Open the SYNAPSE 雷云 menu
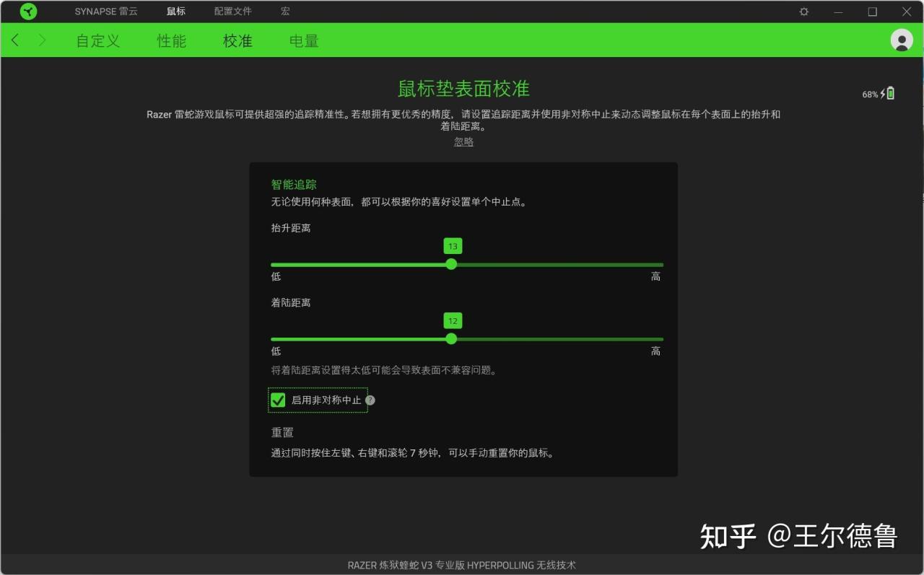This screenshot has width=924, height=575. [x=106, y=12]
